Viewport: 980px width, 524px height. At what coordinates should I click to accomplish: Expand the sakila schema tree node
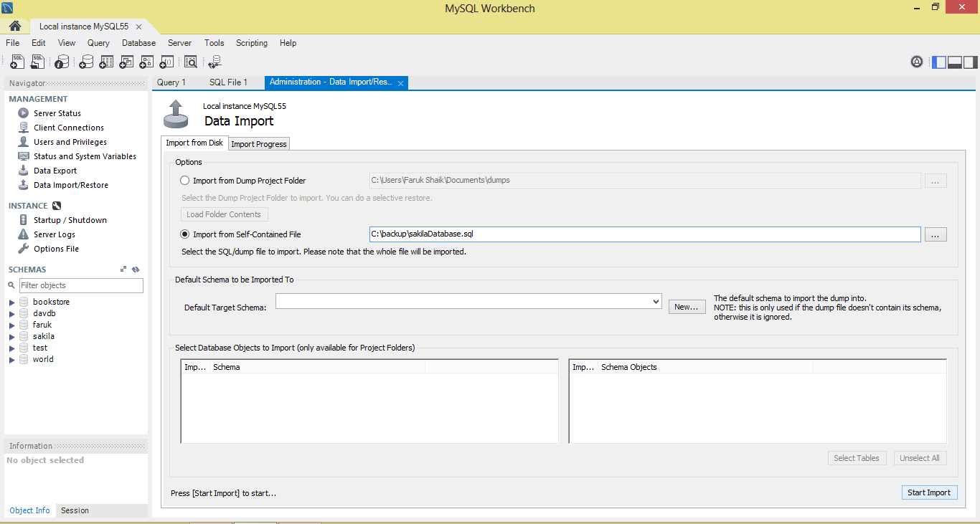click(11, 335)
